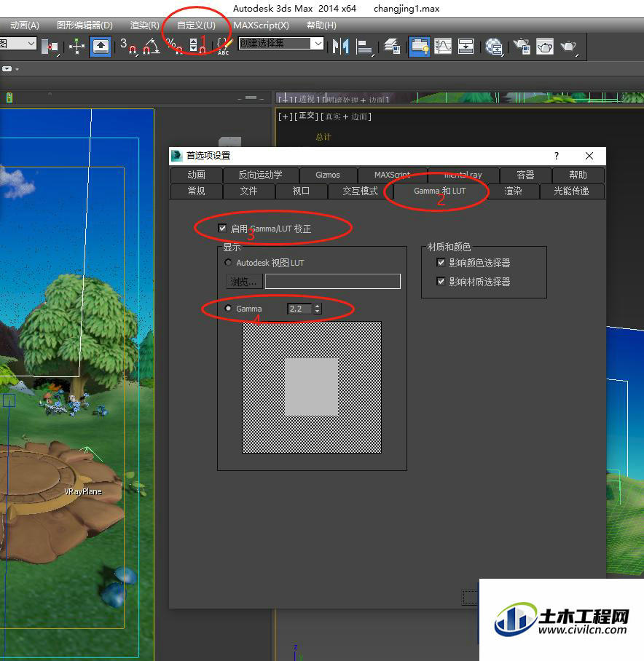
Task: Click the 真实 + 边面 shading label
Action: [x=345, y=116]
